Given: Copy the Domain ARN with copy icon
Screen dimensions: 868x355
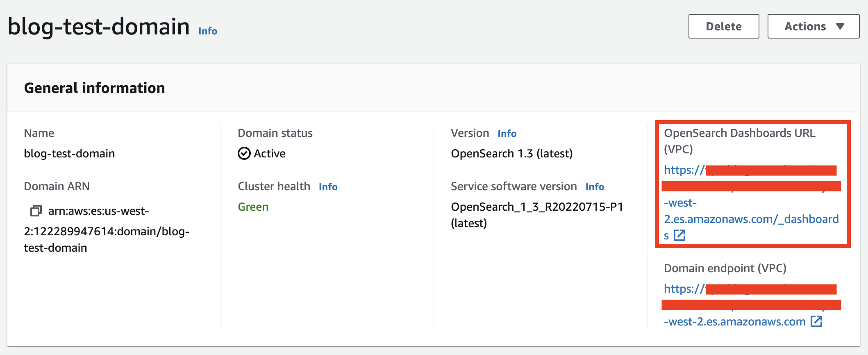Looking at the screenshot, I should pos(36,211).
